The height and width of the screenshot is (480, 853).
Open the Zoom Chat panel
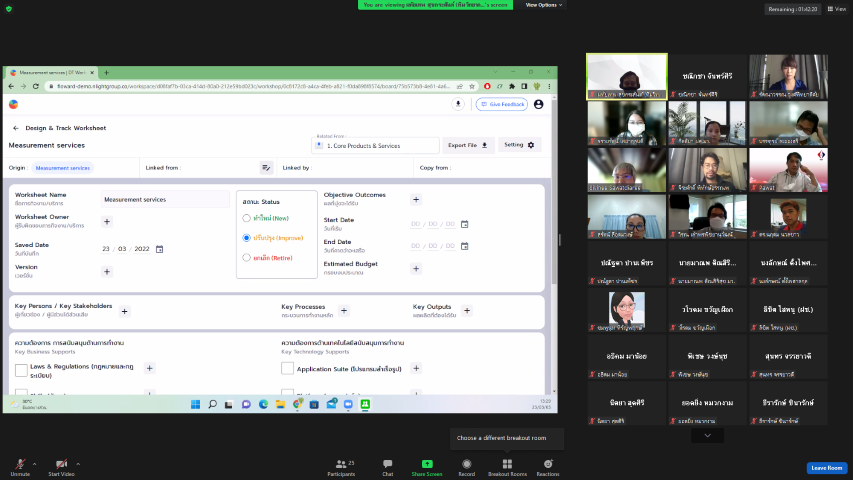pos(388,464)
